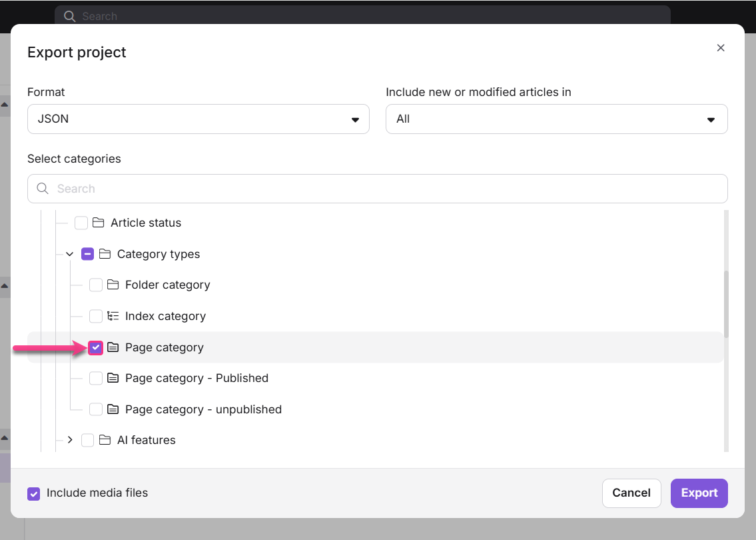The image size is (756, 540).
Task: Click the Cancel button
Action: click(x=631, y=493)
